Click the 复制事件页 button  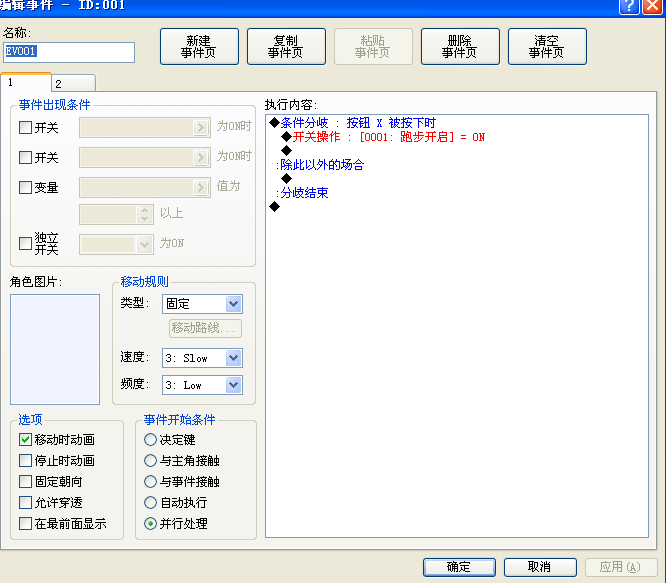[x=286, y=47]
